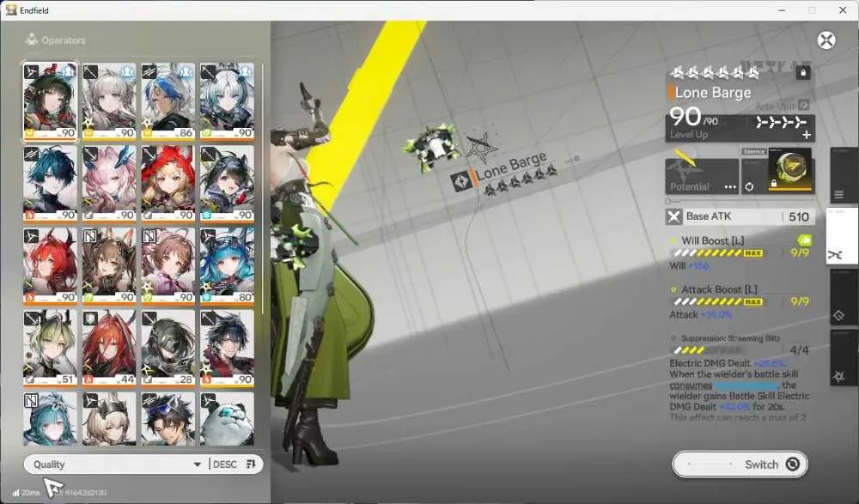This screenshot has height=504, width=859.
Task: Select the equipped Essence gem thumbnail
Action: coord(790,169)
